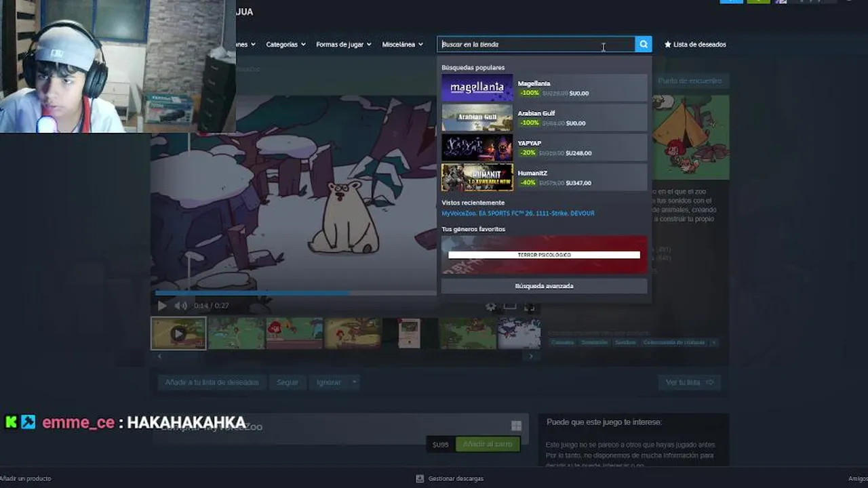Select the YAPYAP search suggestion
This screenshot has height=488, width=868.
(x=544, y=148)
